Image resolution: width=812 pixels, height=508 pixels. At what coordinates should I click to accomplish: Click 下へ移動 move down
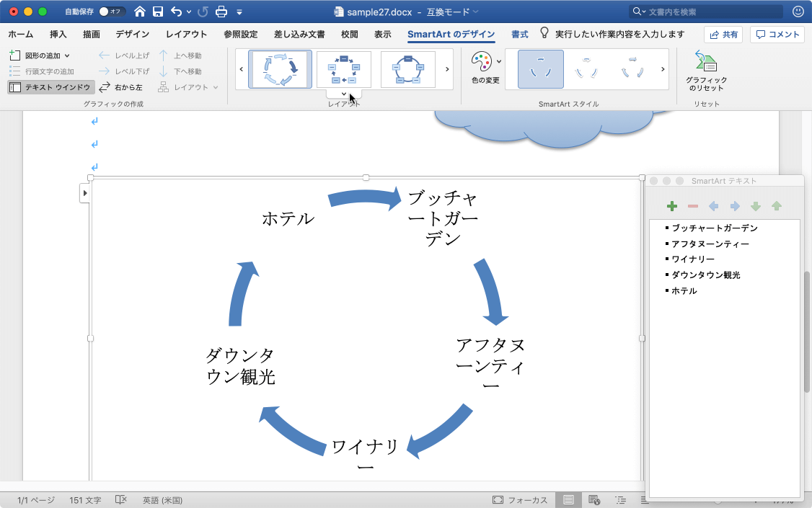click(180, 71)
